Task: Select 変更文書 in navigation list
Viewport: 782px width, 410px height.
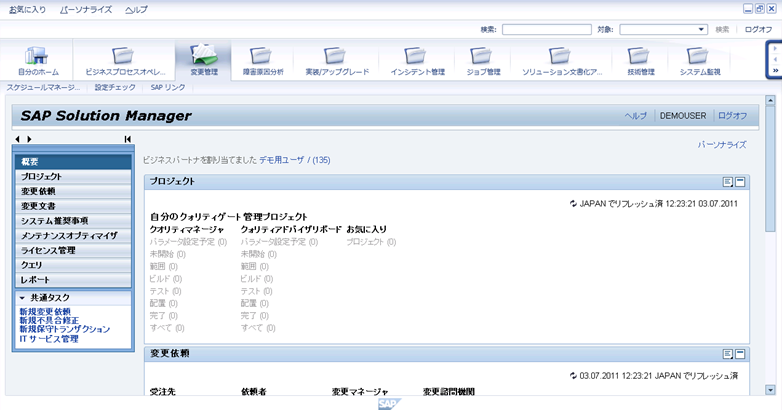Action: [x=73, y=206]
